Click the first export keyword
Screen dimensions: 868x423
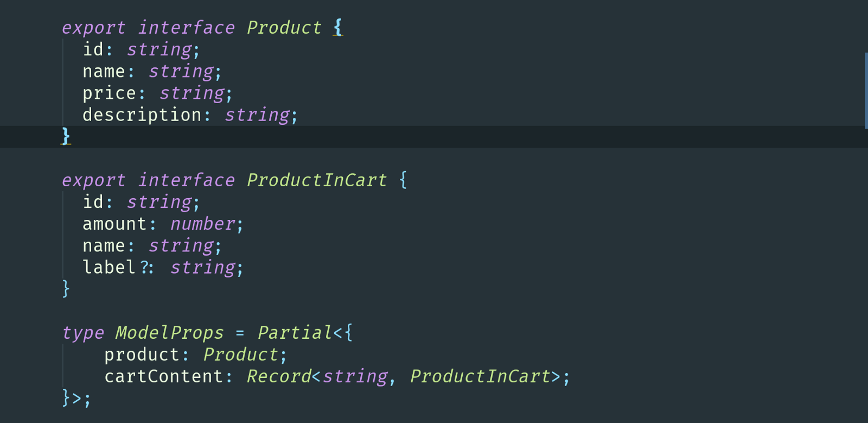tap(93, 28)
